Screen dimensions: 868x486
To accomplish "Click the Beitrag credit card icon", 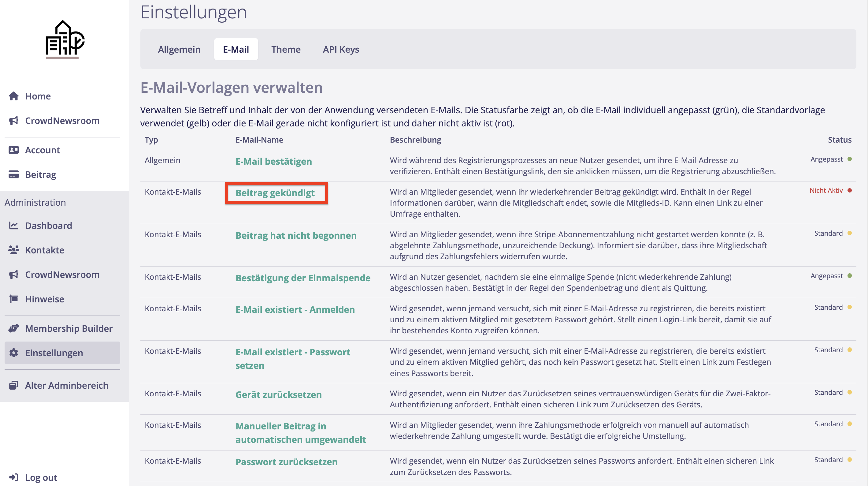I will click(x=13, y=174).
